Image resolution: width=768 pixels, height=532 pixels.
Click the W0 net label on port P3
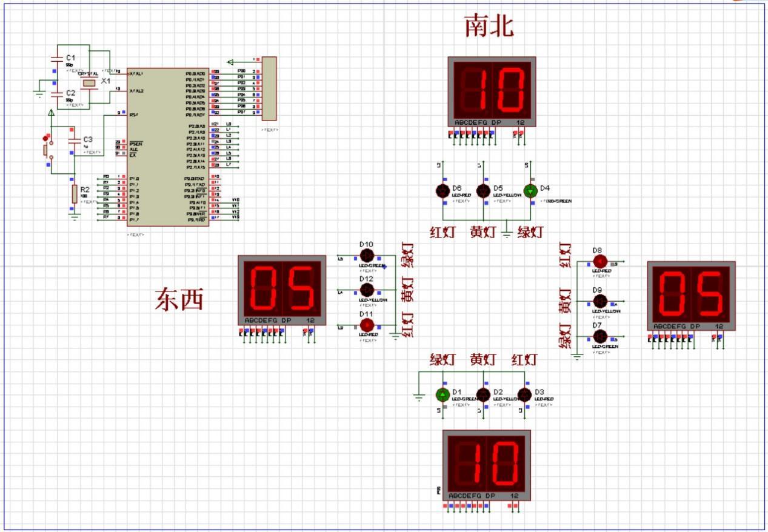click(x=236, y=199)
